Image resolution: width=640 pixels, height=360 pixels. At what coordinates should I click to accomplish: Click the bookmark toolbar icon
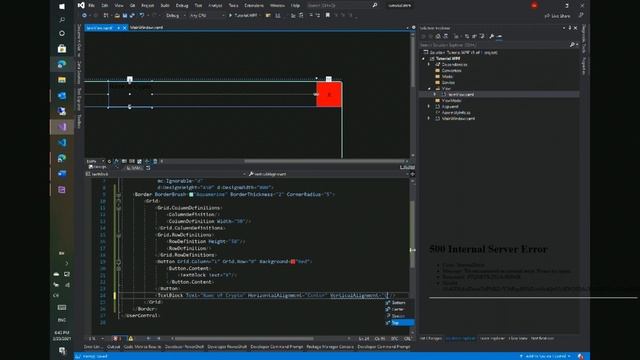327,16
